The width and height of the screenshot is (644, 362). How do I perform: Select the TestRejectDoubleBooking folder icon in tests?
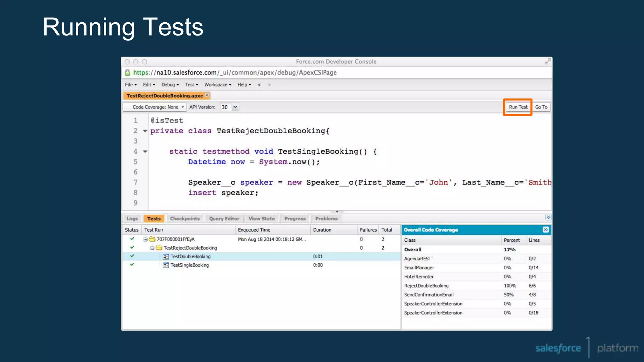coord(159,248)
